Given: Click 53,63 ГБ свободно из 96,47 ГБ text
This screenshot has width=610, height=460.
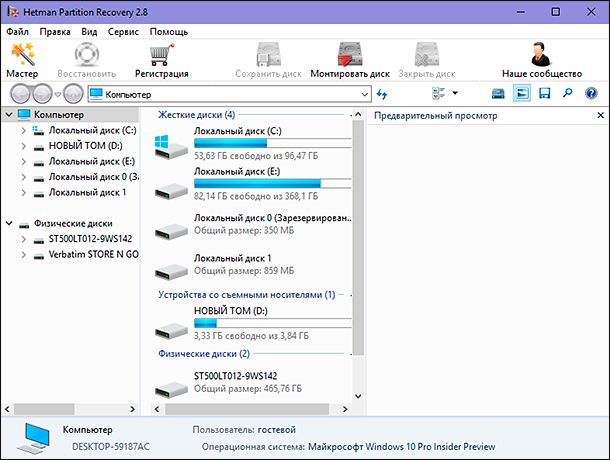Looking at the screenshot, I should click(x=256, y=156).
